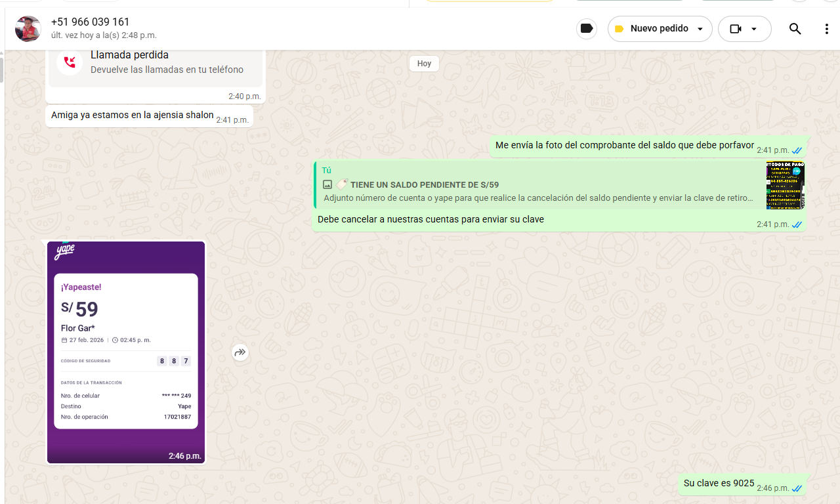
Task: Click the black label tag icon
Action: coord(587,29)
